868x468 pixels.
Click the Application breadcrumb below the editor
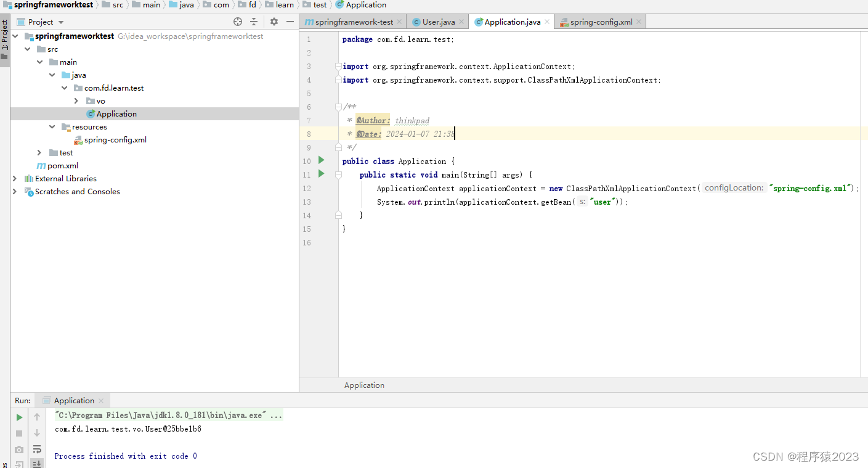tap(363, 385)
